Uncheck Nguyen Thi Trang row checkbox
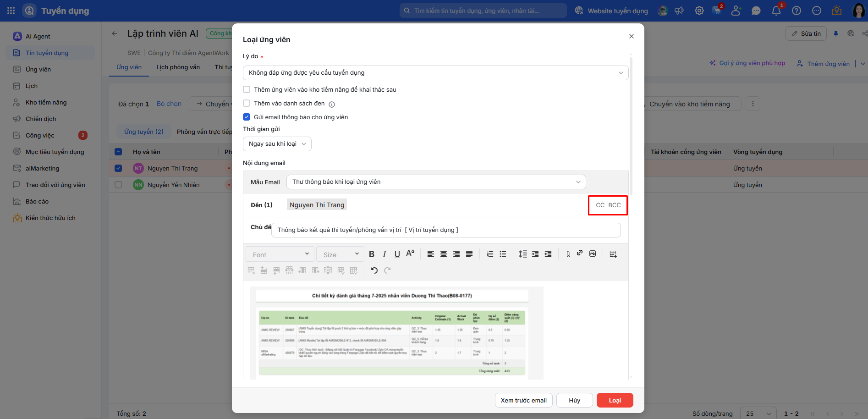This screenshot has height=419, width=868. (118, 168)
